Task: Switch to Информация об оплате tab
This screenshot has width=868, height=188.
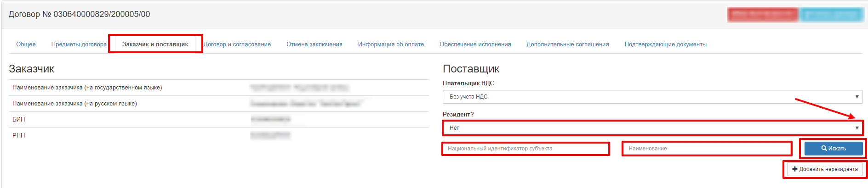Action: click(x=391, y=44)
